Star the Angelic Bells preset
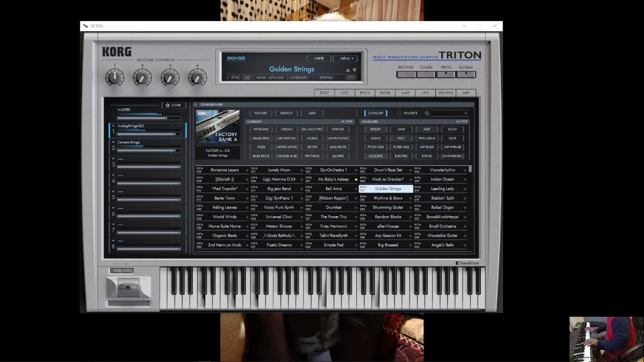The width and height of the screenshot is (644, 362). point(465,245)
